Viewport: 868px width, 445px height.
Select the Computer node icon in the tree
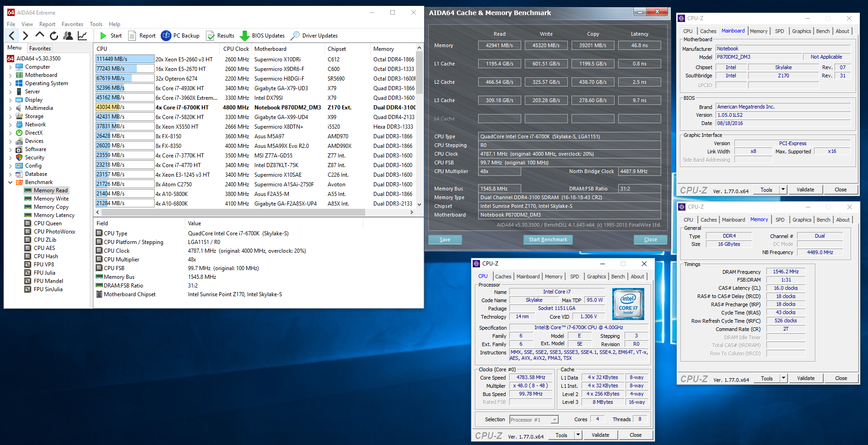click(x=19, y=67)
